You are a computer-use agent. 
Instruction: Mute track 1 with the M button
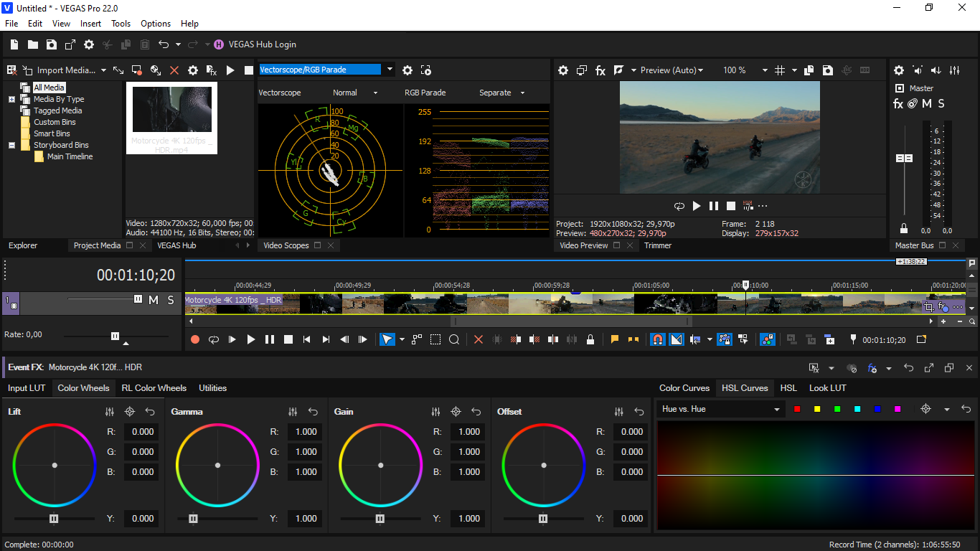(154, 300)
